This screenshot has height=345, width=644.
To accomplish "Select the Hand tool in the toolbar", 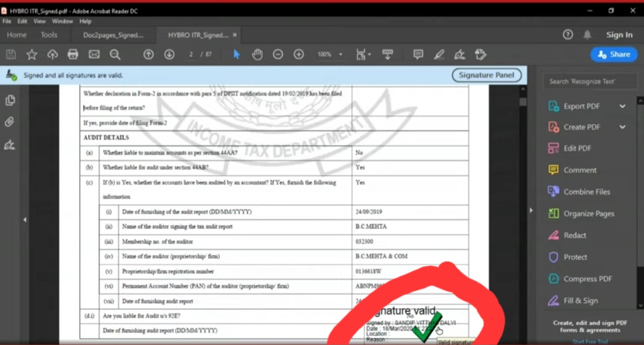I will [x=257, y=54].
